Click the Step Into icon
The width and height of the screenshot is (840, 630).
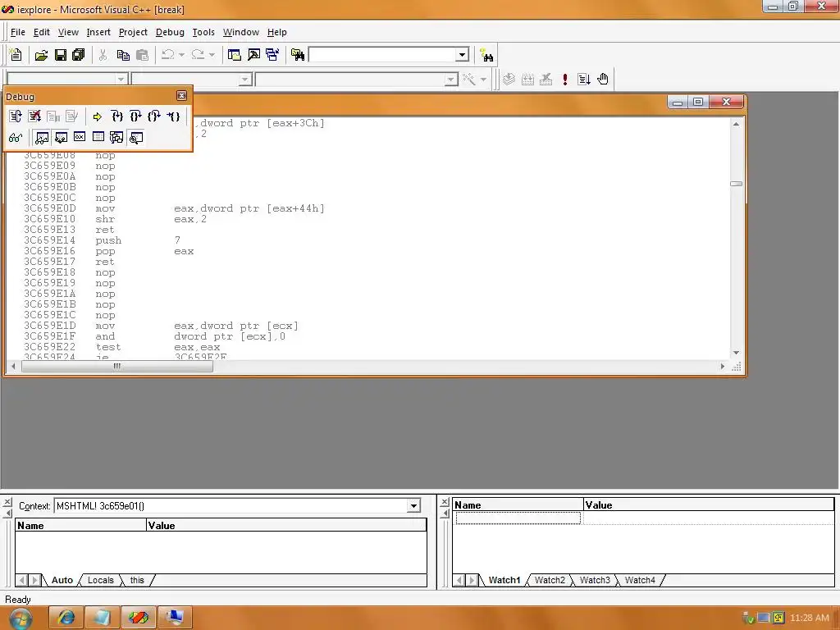(x=116, y=116)
